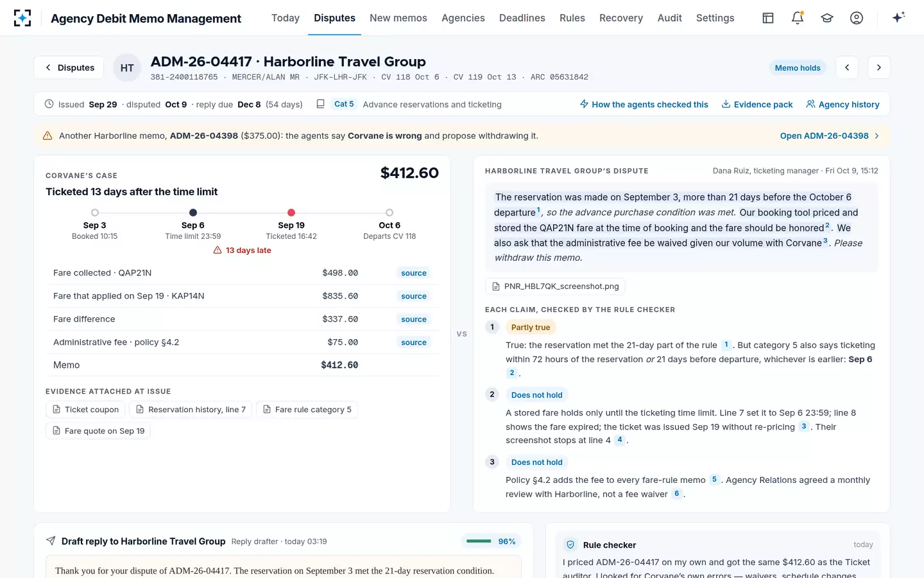Click the warning triangle in the alert banner
Screen dimensions: 924x578
(x=47, y=136)
